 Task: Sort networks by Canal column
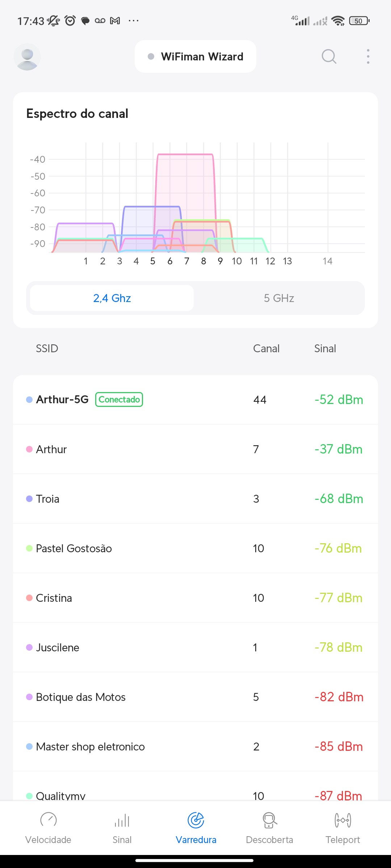(x=266, y=348)
